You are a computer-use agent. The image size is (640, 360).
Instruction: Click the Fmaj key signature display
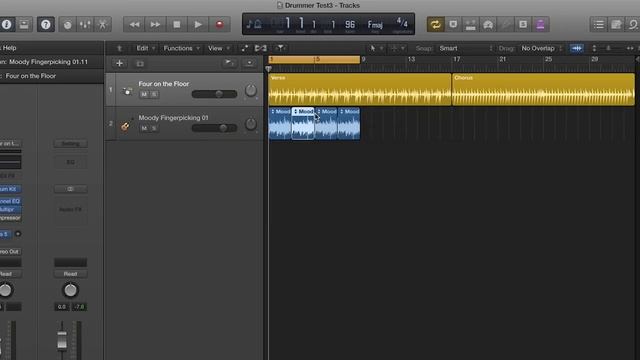coord(375,24)
